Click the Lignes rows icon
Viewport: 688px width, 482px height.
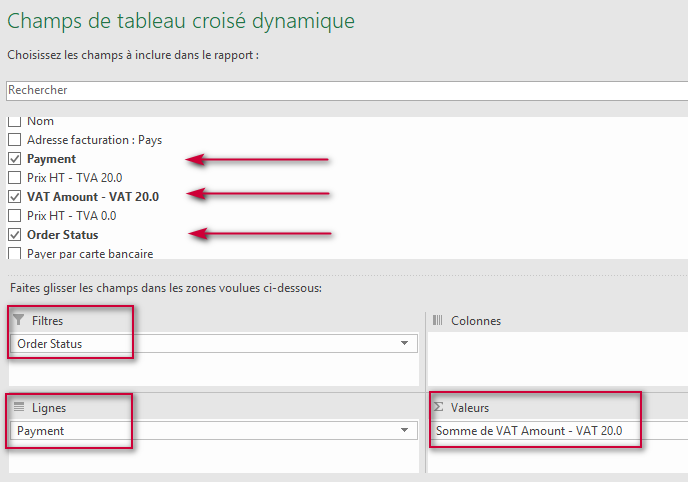(x=19, y=407)
